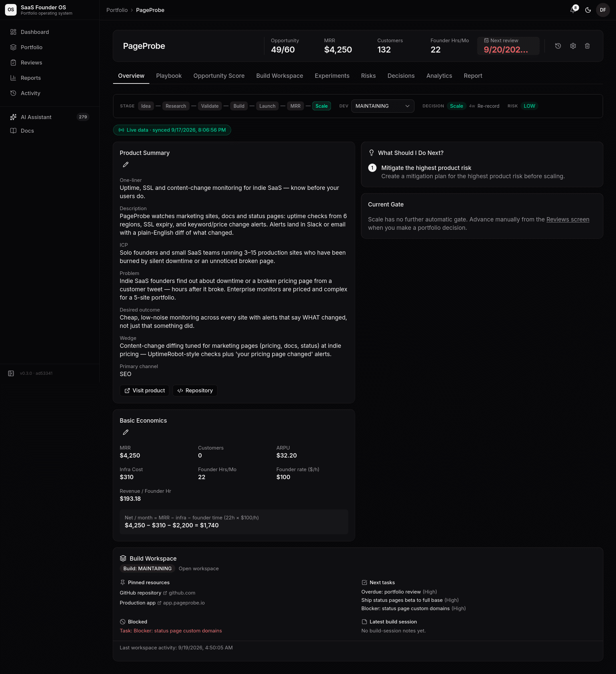The image size is (616, 674).
Task: Open the product history clock icon
Action: 558,46
